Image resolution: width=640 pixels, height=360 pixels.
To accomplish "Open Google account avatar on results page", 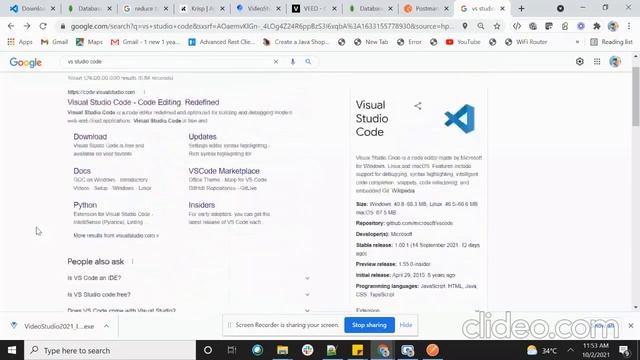I will click(x=615, y=62).
